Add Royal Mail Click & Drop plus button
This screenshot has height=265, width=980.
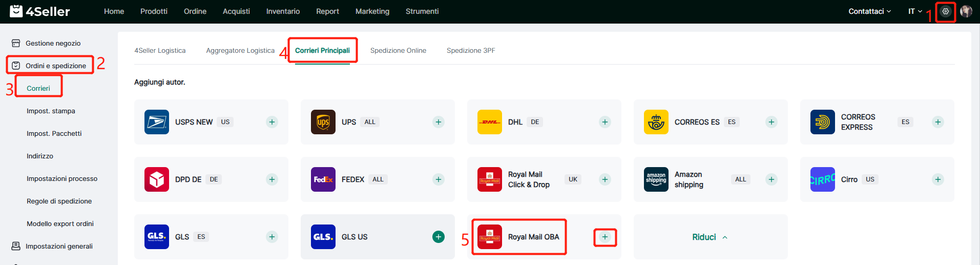(605, 179)
